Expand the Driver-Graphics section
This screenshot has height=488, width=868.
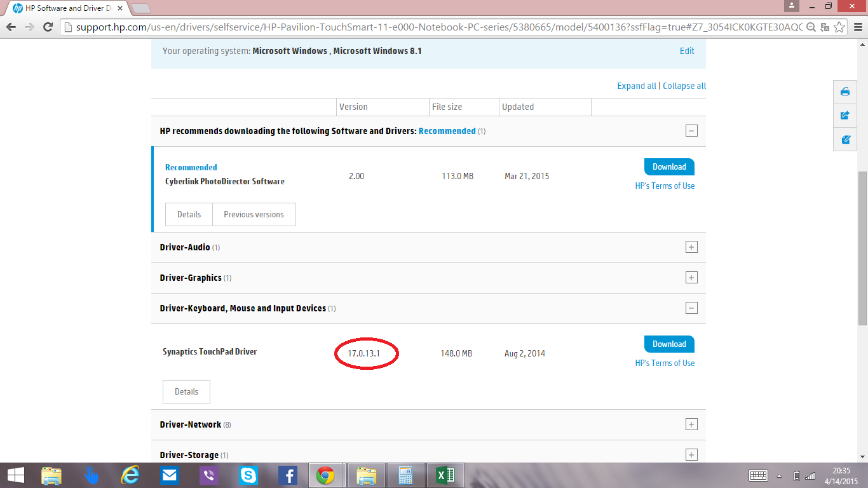click(x=691, y=278)
